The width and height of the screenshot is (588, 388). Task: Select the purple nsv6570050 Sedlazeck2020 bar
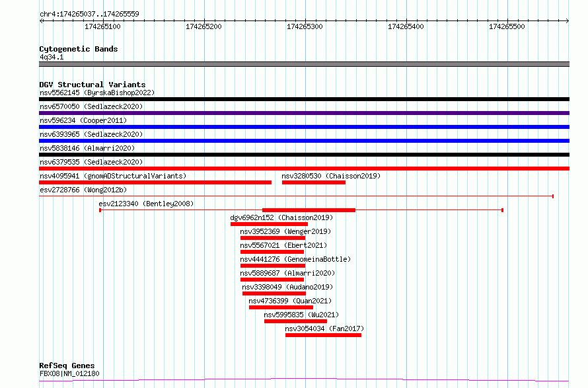[x=304, y=113]
